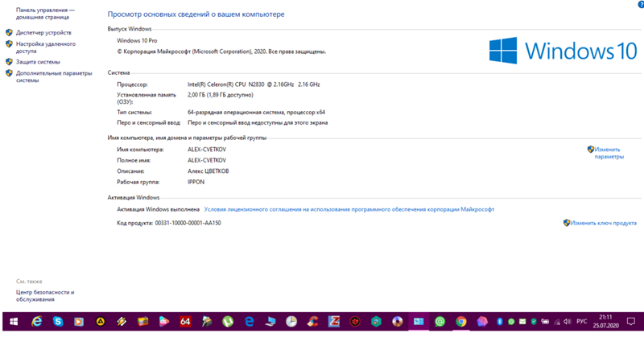Launch Internet Explorer from the taskbar

[36, 322]
